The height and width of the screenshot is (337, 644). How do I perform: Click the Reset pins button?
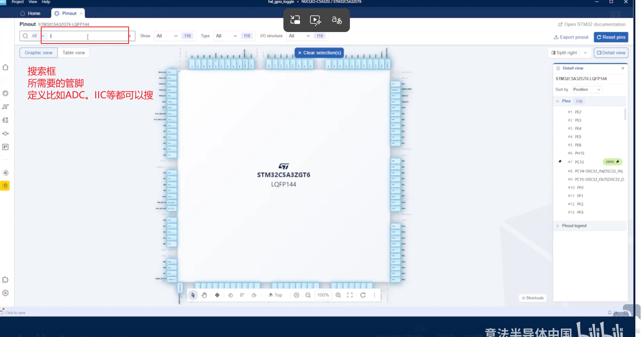coord(611,37)
